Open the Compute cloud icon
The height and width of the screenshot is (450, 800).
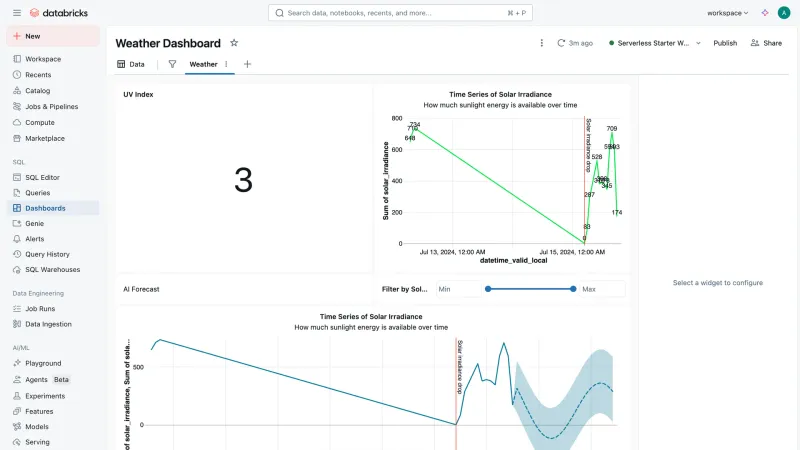[17, 122]
